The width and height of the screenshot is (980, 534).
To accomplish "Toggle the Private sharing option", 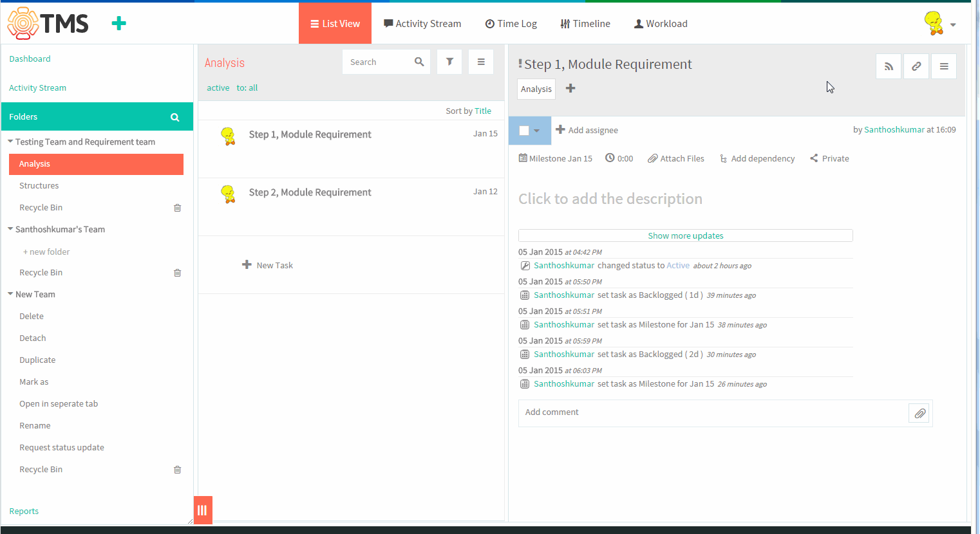I will tap(829, 158).
